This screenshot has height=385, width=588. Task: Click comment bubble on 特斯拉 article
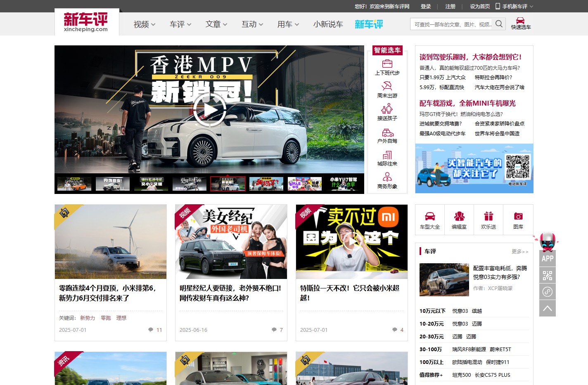394,330
